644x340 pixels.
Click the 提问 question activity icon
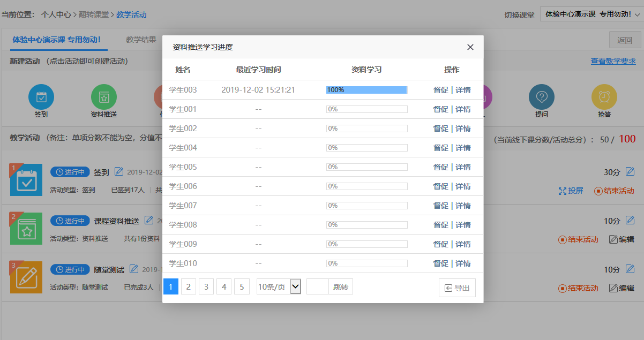[x=542, y=97]
